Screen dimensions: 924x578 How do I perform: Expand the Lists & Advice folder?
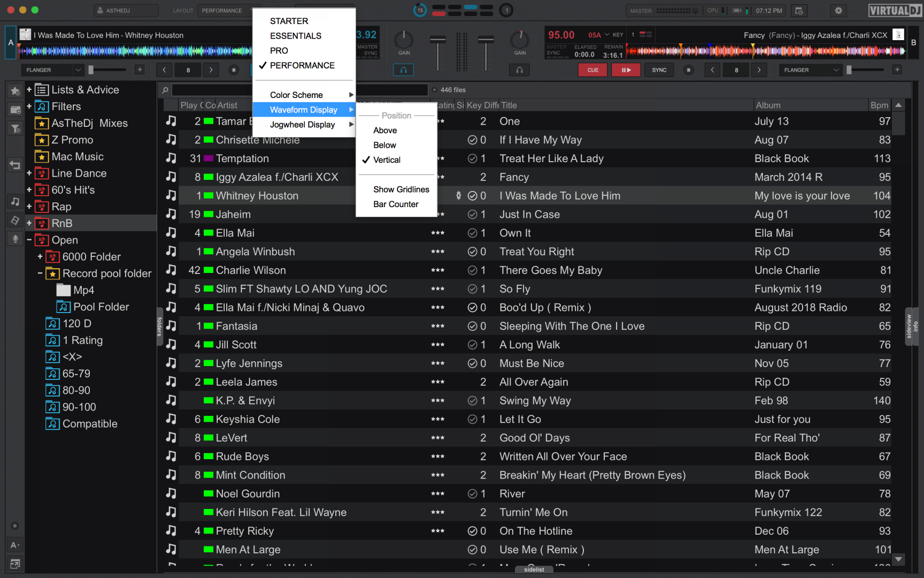(x=29, y=89)
